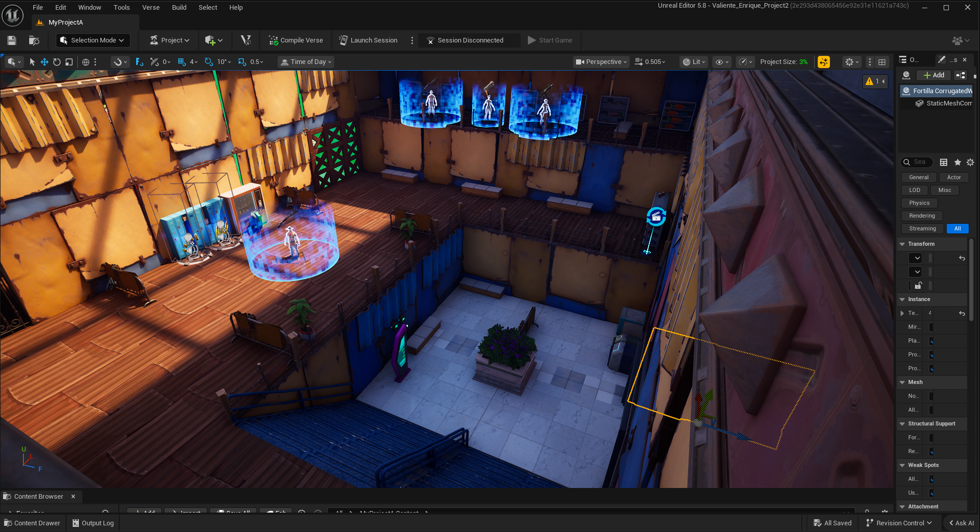Image resolution: width=980 pixels, height=532 pixels.
Task: Open the File menu
Action: click(38, 8)
